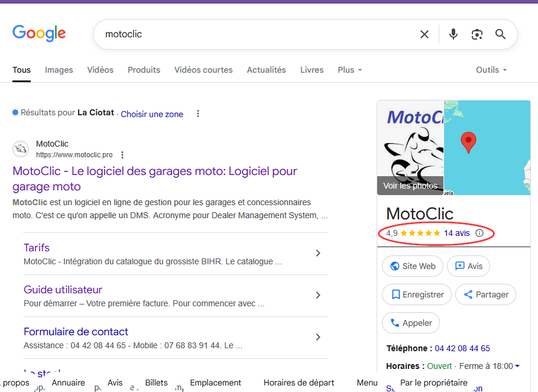The width and height of the screenshot is (538, 392).
Task: Click the MotoClic site favicon
Action: coord(21,149)
